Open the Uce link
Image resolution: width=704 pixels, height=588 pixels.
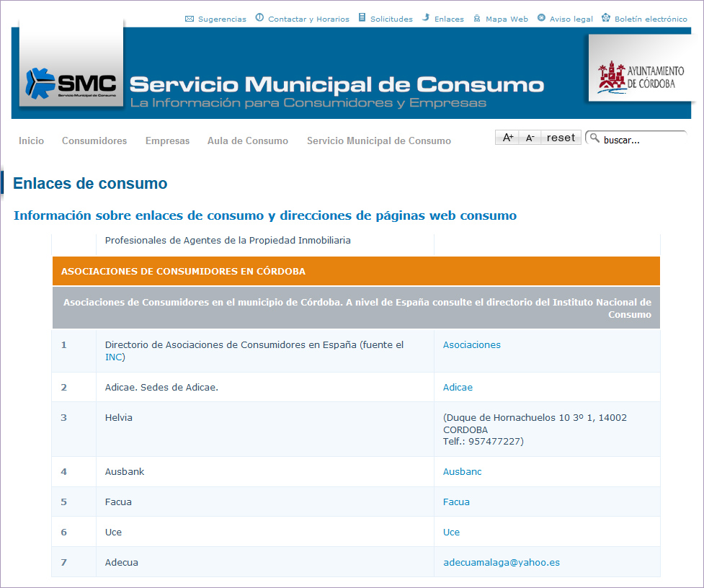(x=451, y=533)
